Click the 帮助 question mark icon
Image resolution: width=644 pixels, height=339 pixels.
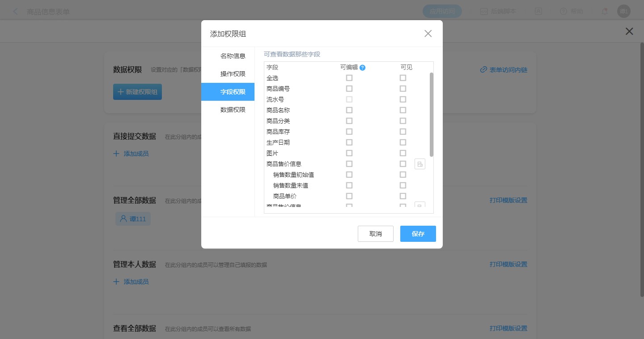tap(563, 12)
